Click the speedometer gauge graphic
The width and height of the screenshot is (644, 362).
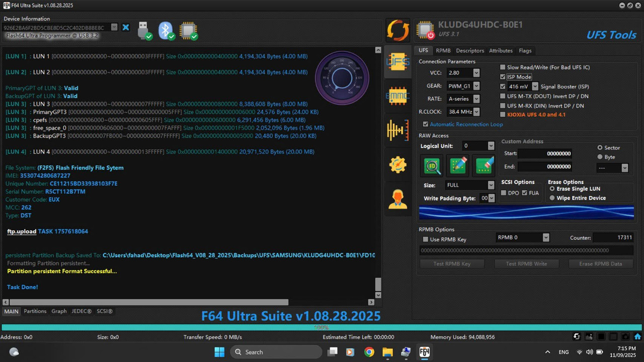342,78
